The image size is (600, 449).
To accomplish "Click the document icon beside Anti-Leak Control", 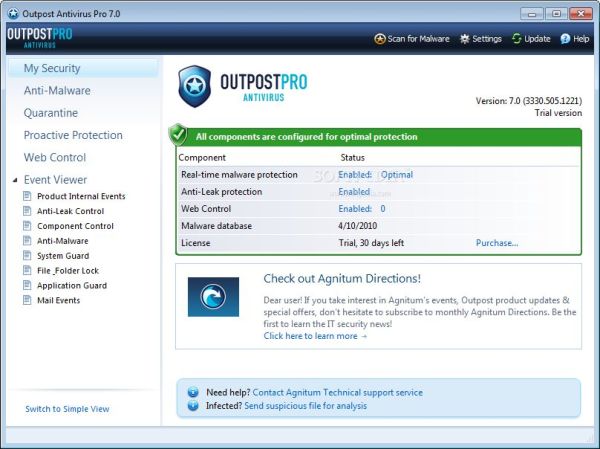I will (27, 211).
